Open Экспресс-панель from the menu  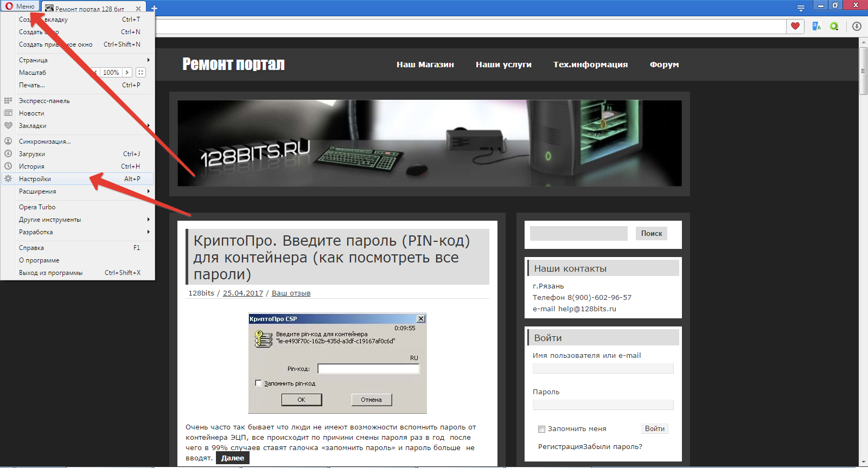click(78, 101)
